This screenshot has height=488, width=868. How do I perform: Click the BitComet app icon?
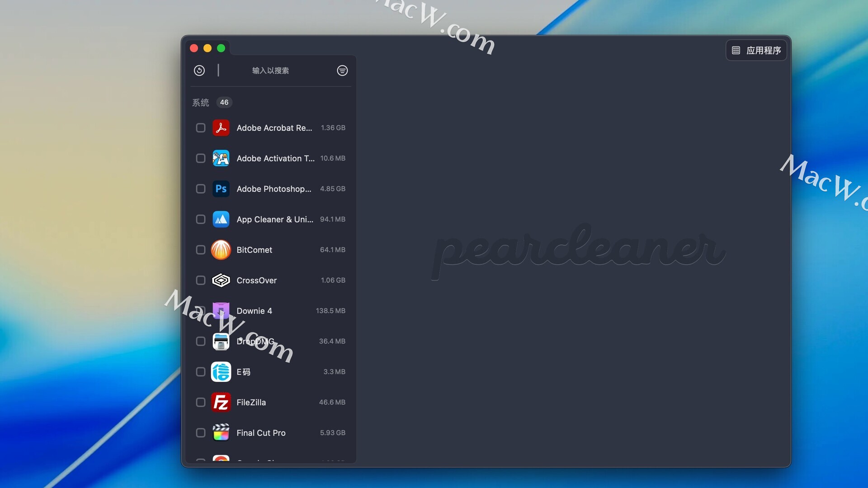coord(221,250)
